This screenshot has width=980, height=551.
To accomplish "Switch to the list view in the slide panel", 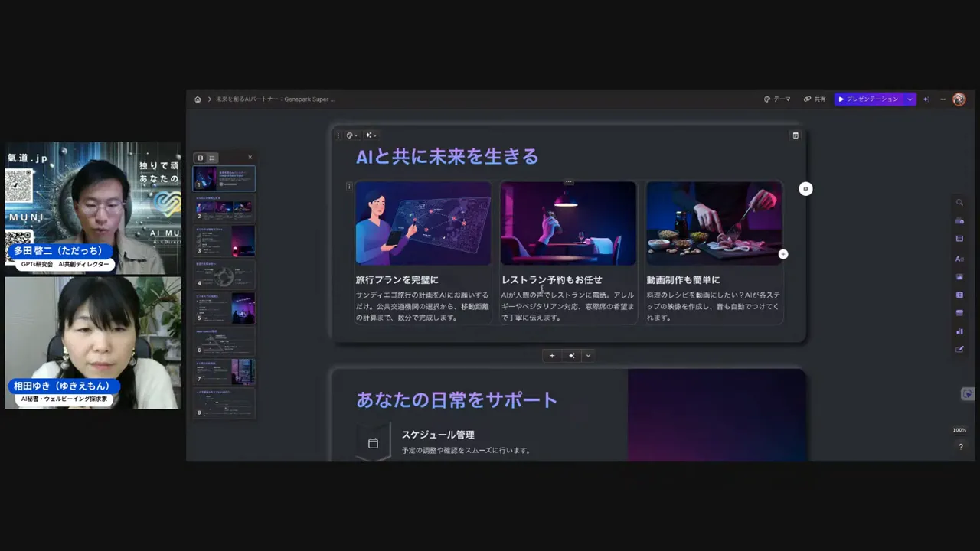I will (211, 158).
